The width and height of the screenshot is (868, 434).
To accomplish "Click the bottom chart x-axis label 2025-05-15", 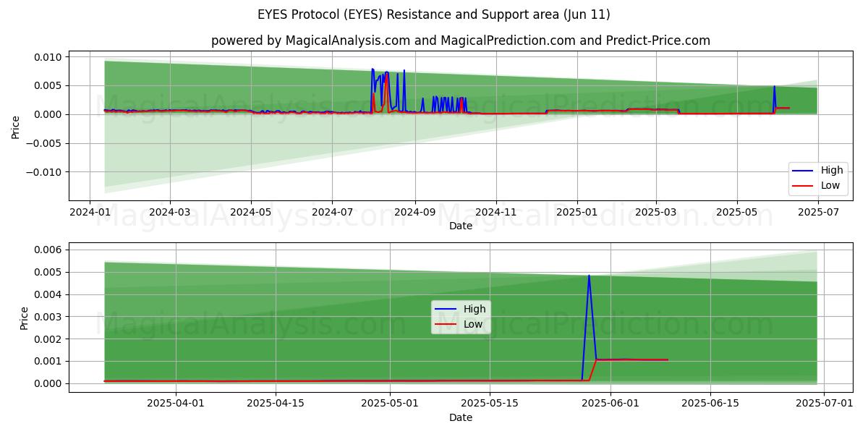I will [490, 404].
